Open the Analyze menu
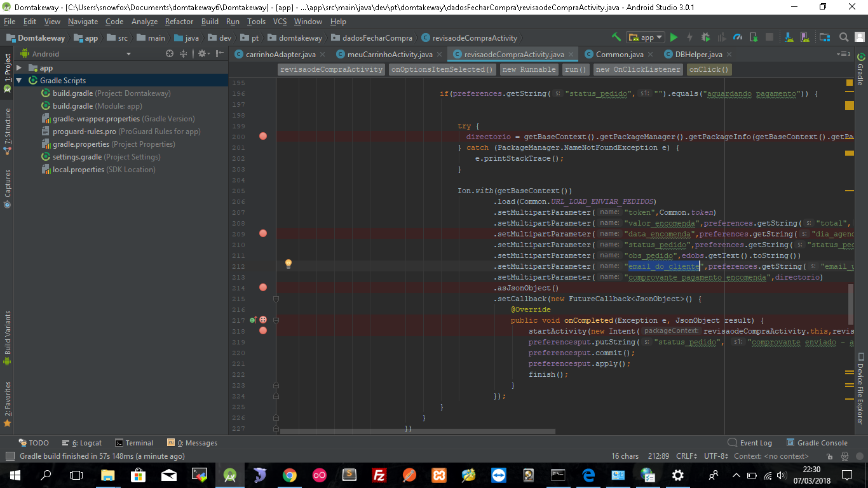 point(144,22)
